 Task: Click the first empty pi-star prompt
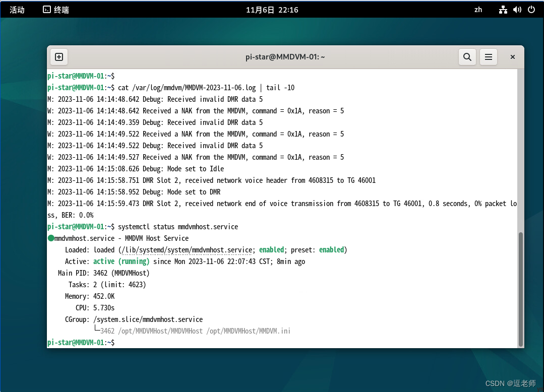click(81, 76)
